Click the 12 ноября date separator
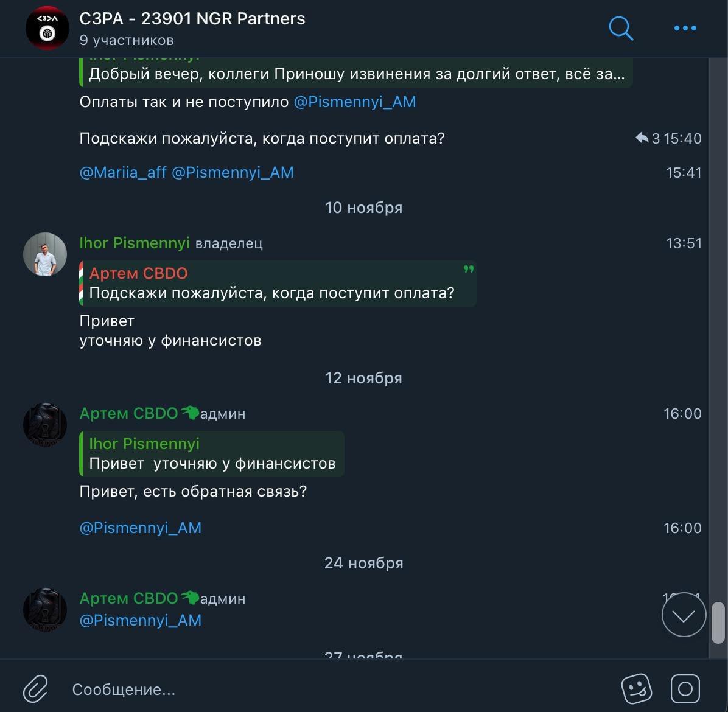This screenshot has height=712, width=728. pos(363,378)
